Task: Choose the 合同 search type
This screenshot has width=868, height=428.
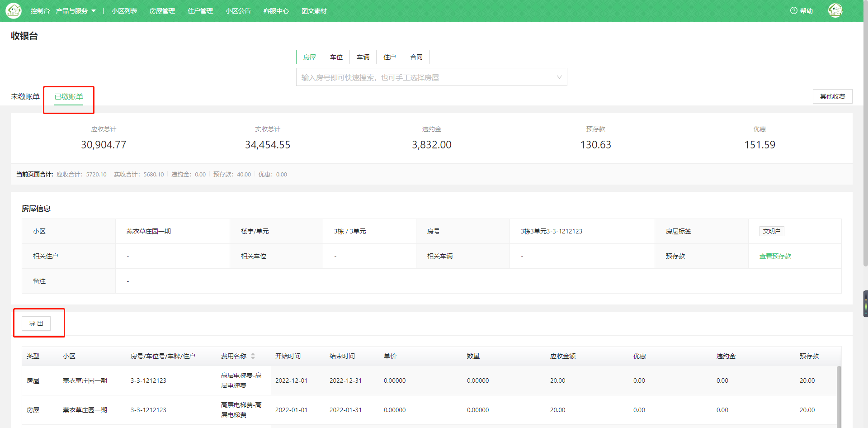Action: 416,57
